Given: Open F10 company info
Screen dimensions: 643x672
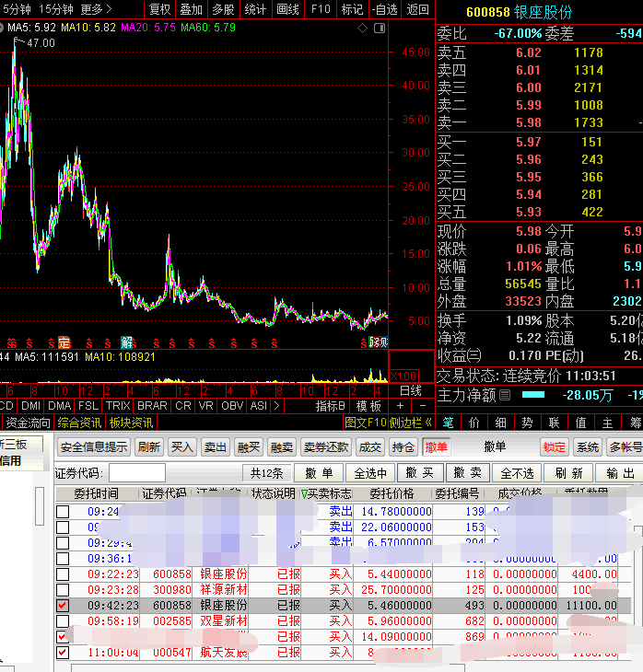Looking at the screenshot, I should coord(321,9).
